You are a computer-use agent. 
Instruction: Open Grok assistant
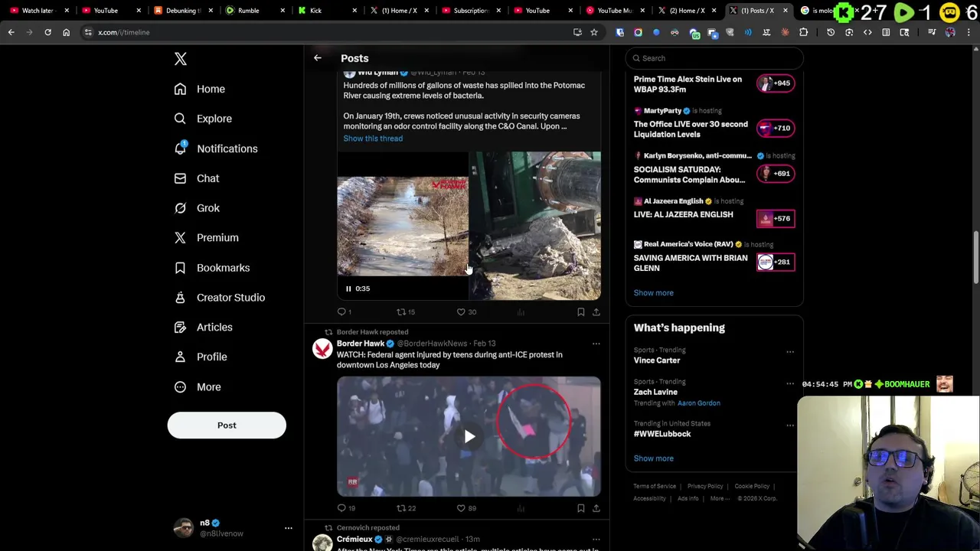point(197,208)
